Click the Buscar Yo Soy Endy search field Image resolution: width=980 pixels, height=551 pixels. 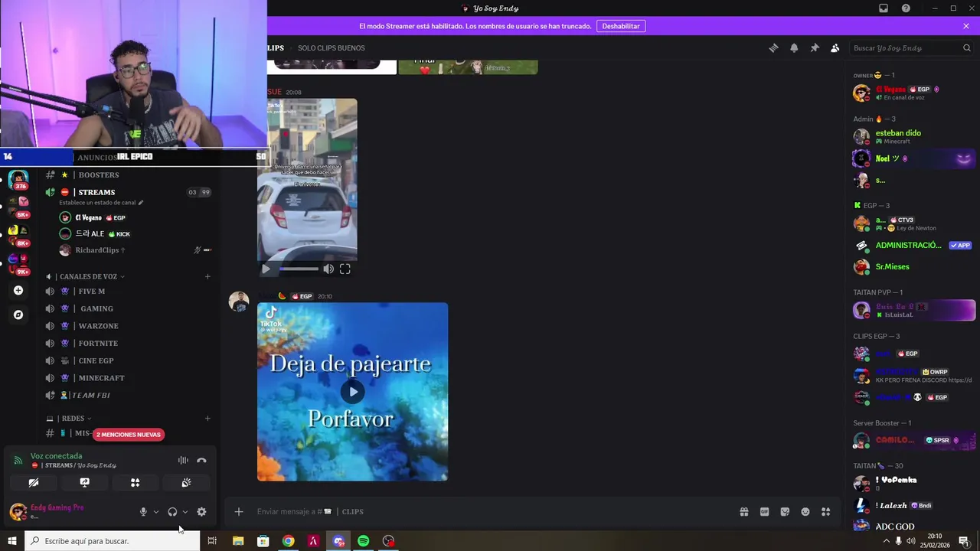[911, 48]
